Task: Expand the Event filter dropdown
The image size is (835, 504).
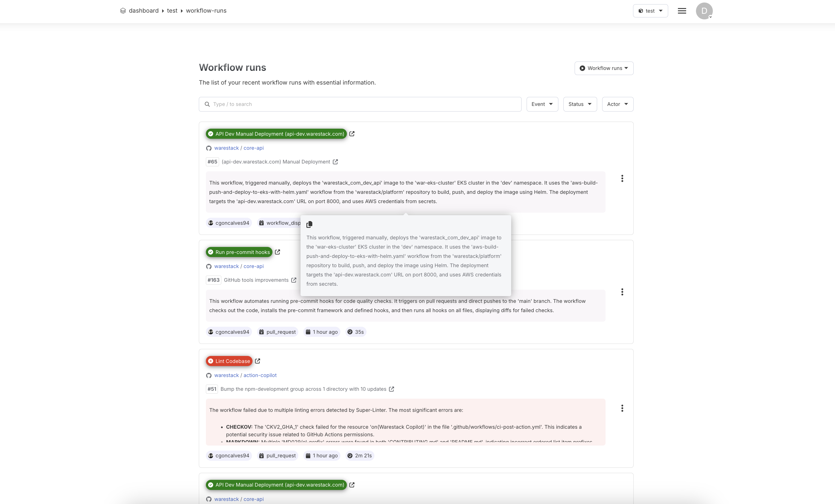Action: pos(542,104)
